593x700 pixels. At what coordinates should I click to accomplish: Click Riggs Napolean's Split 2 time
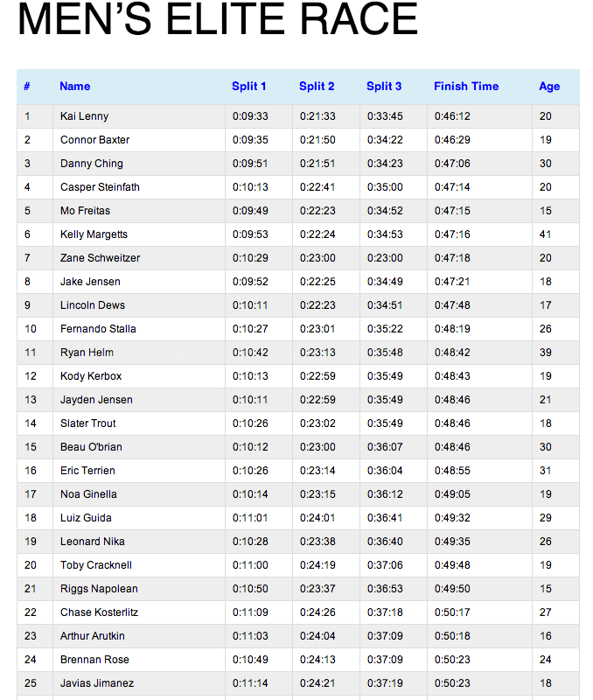click(317, 589)
